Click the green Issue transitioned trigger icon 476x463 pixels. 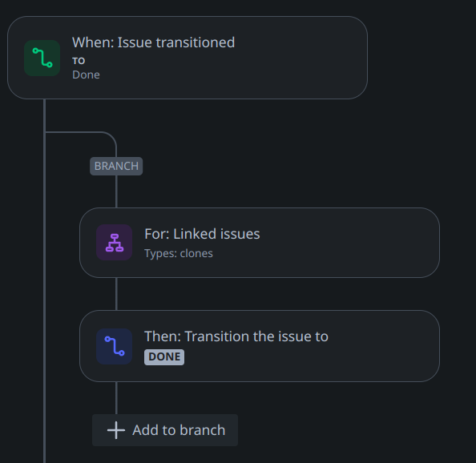tap(42, 58)
